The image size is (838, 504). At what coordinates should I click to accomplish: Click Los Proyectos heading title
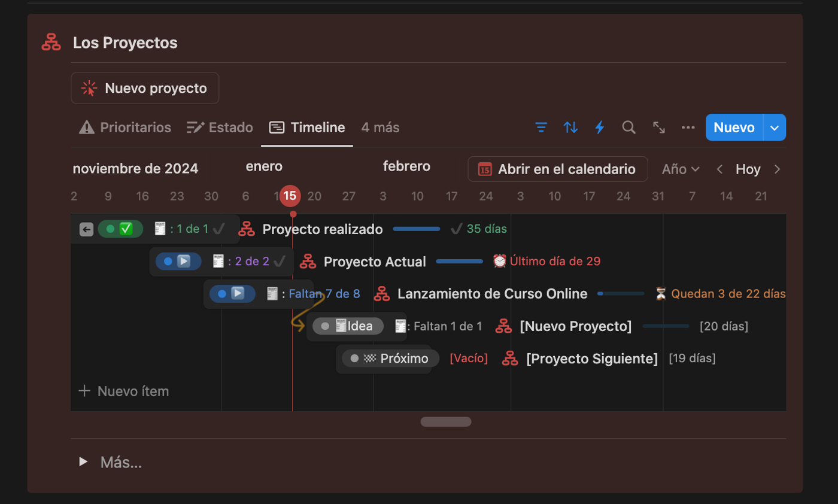[x=125, y=42]
